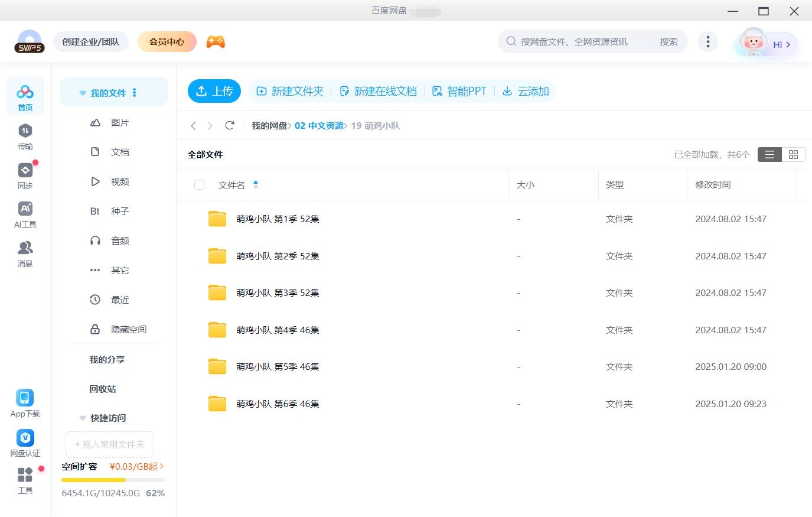Check the select-all files checkbox
The height and width of the screenshot is (517, 812).
pyautogui.click(x=199, y=184)
